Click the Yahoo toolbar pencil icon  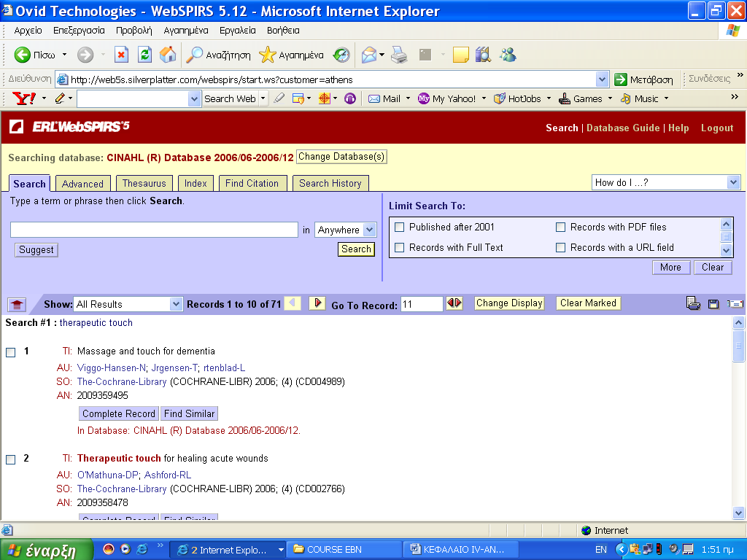pos(60,98)
